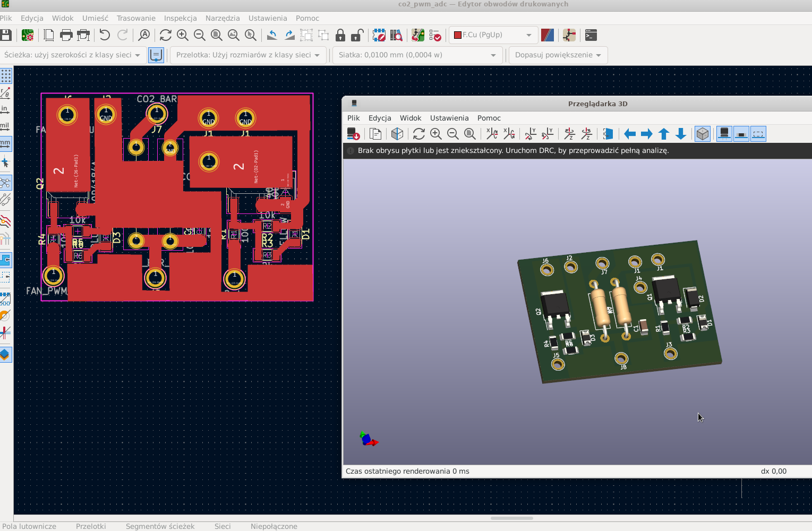Screen dimensions: 812x531
Task: Toggle through-hole component models display in 3D viewer
Action: (x=724, y=134)
